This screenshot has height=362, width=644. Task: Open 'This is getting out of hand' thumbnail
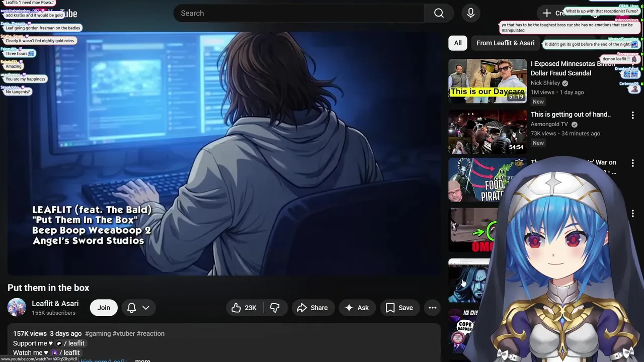tap(488, 132)
